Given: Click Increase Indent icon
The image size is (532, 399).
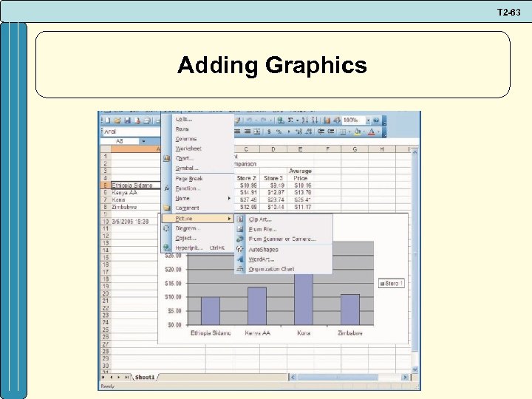Looking at the screenshot, I should (330, 132).
